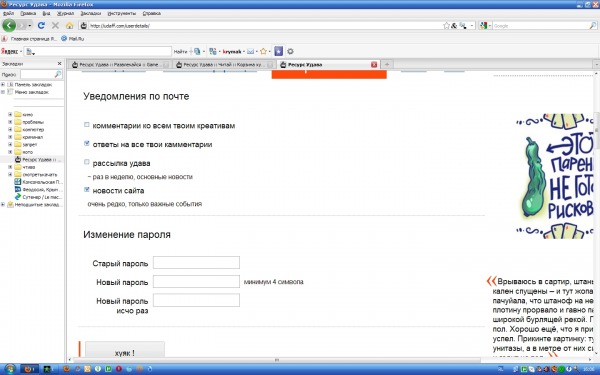Open the Google search engine dropdown

pyautogui.click(x=485, y=26)
